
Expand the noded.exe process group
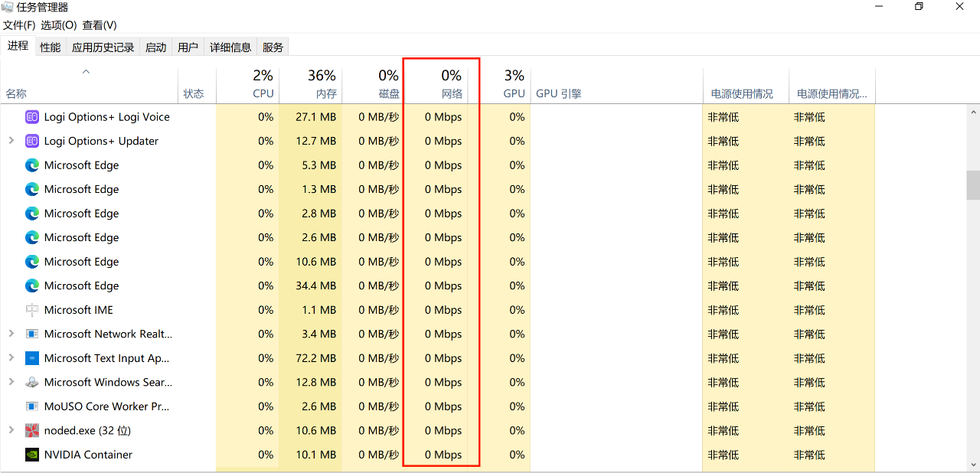(11, 430)
